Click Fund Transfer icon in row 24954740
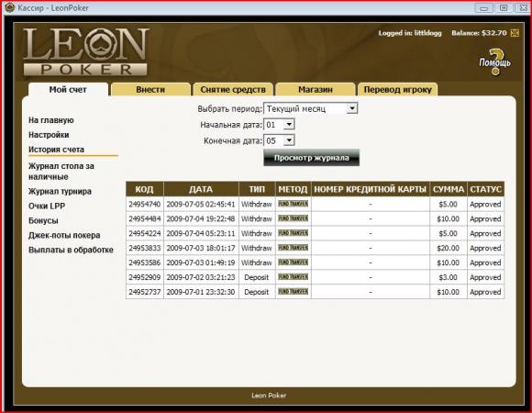 (293, 204)
